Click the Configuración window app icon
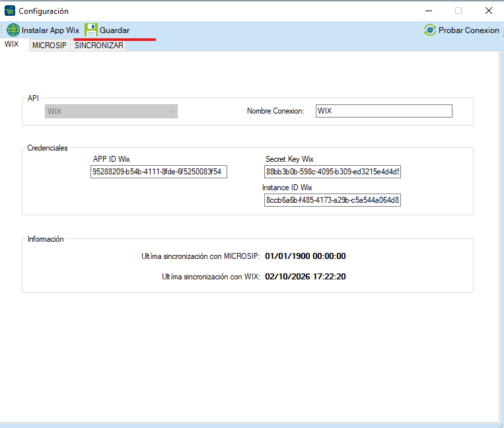This screenshot has height=428, width=504. coord(10,11)
